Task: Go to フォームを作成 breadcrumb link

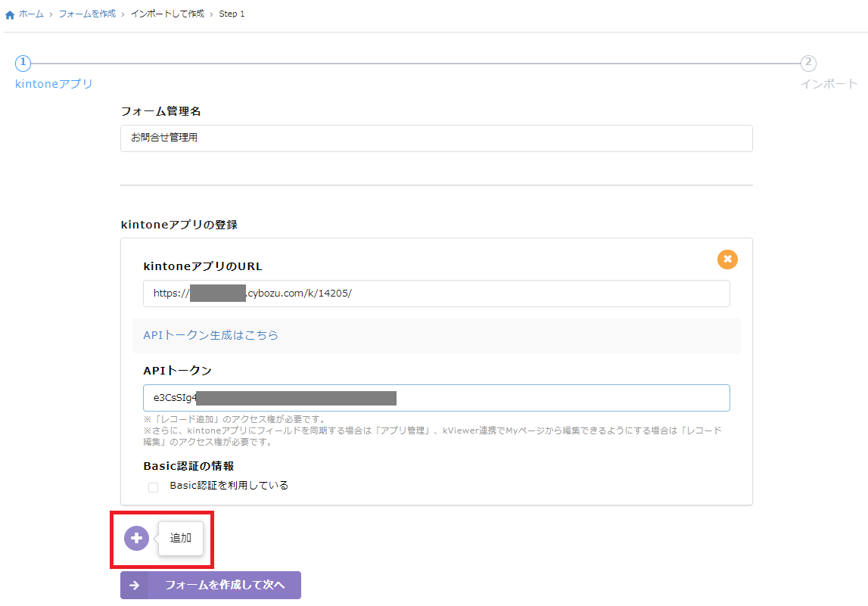Action: point(87,14)
